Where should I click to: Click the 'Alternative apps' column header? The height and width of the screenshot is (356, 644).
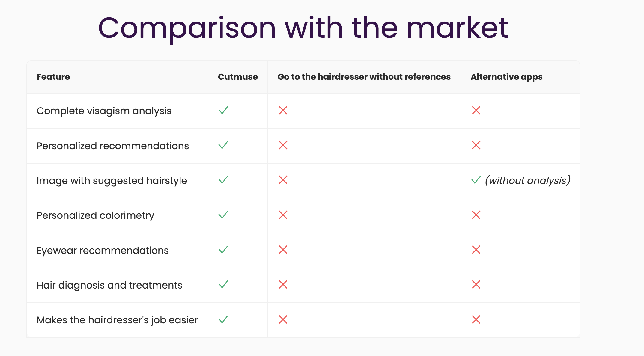(x=506, y=77)
